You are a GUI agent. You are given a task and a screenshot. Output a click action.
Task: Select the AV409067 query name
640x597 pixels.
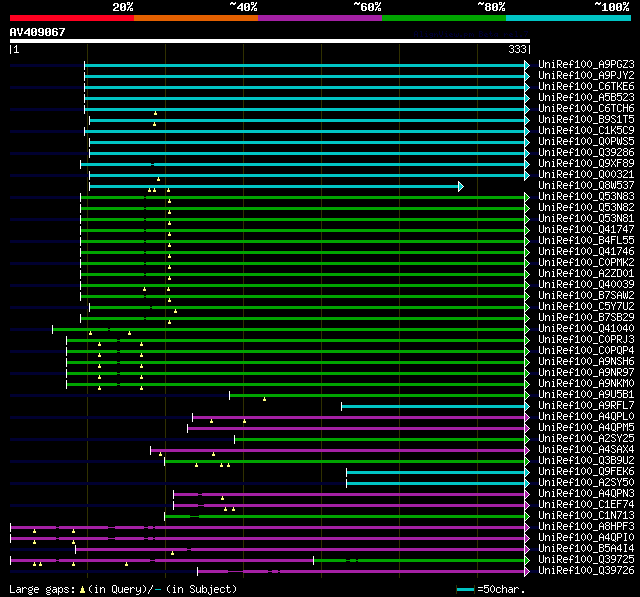click(38, 32)
